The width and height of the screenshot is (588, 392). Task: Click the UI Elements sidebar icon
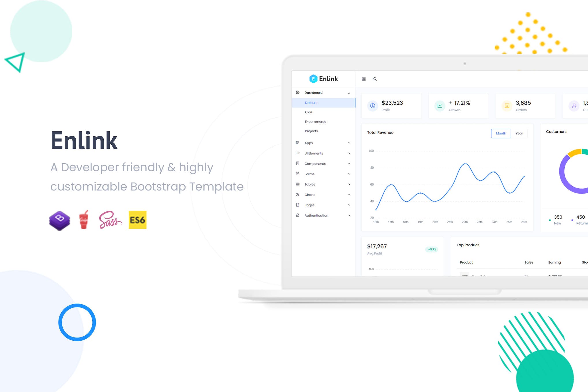(297, 153)
